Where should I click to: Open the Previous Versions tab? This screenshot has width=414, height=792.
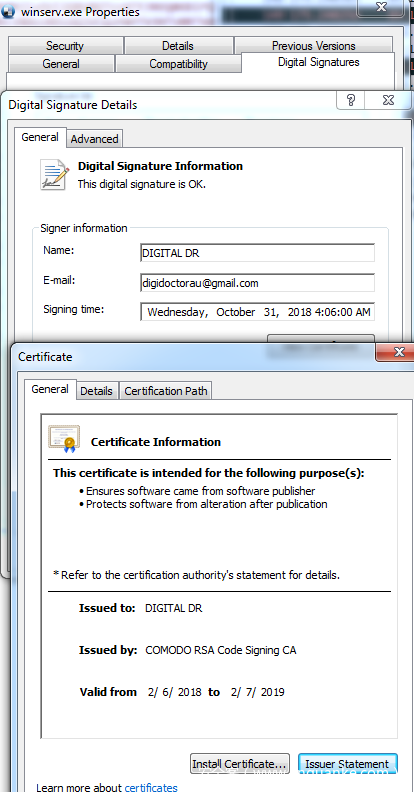314,45
